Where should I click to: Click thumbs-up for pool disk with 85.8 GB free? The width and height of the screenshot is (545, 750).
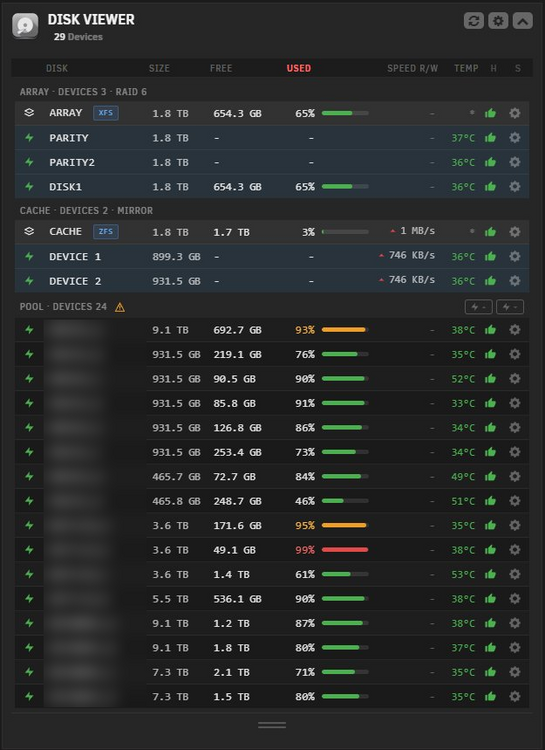coord(490,403)
